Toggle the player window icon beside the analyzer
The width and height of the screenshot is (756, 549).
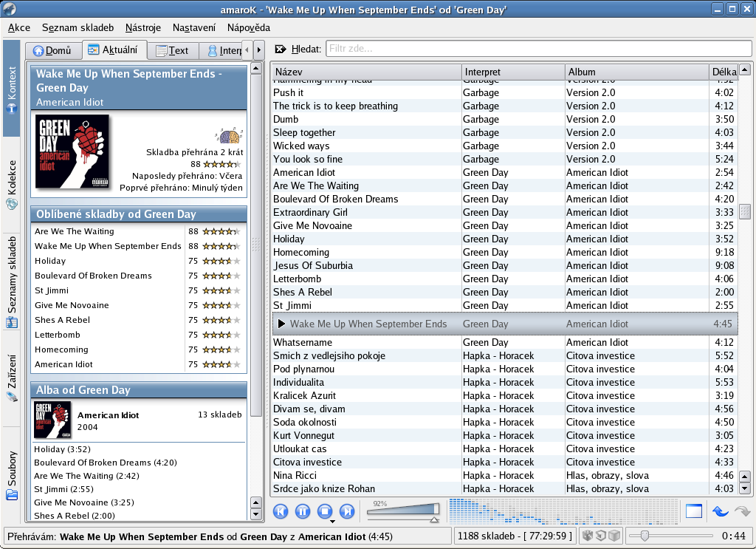point(694,511)
